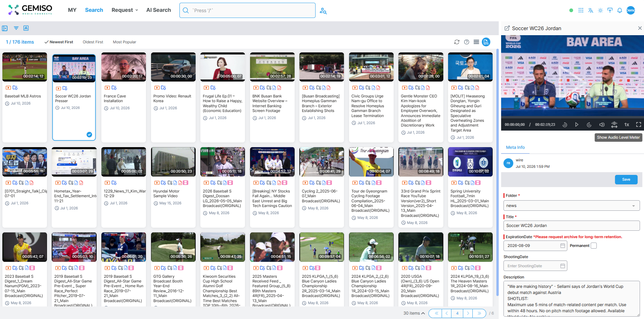Open the Folder dropdown showing news

(x=571, y=206)
